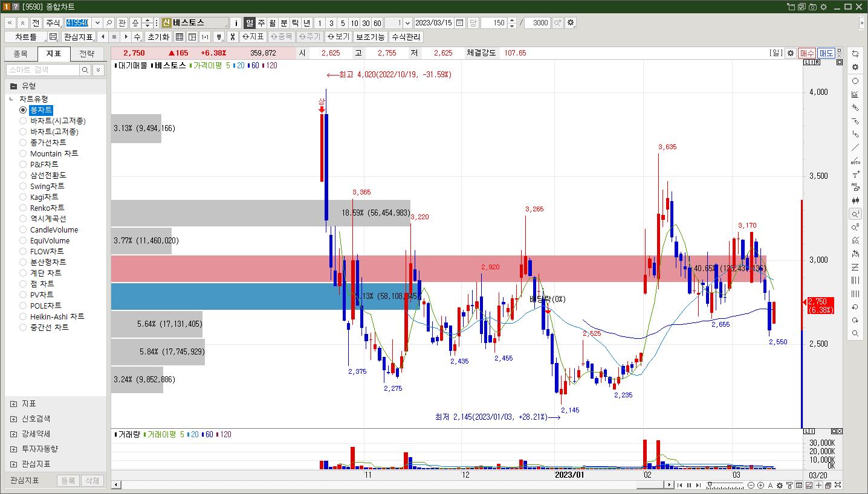This screenshot has width=868, height=494.
Task: Select the crosshair circle tool in right toolbar
Action: tap(855, 81)
